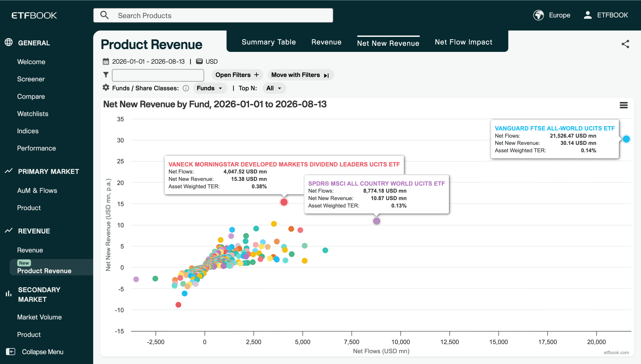Open Revenue in the sidebar menu
Image resolution: width=641 pixels, height=364 pixels.
(30, 250)
